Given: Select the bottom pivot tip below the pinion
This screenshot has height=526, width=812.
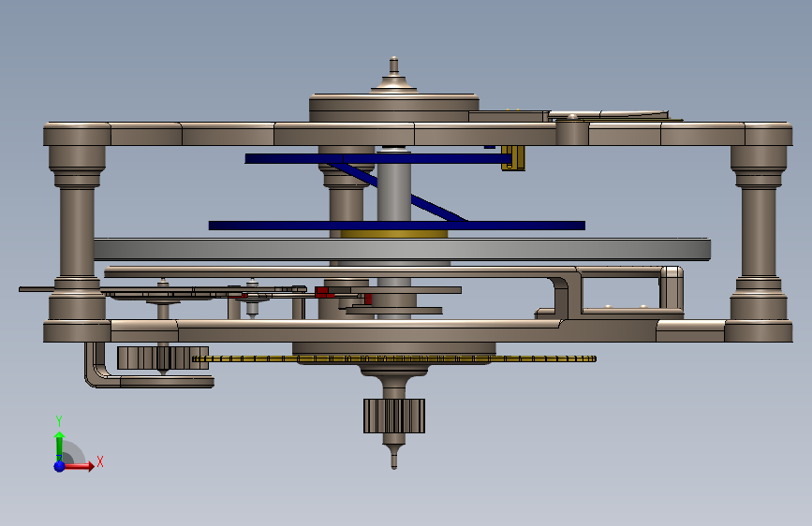Looking at the screenshot, I should 394,458.
